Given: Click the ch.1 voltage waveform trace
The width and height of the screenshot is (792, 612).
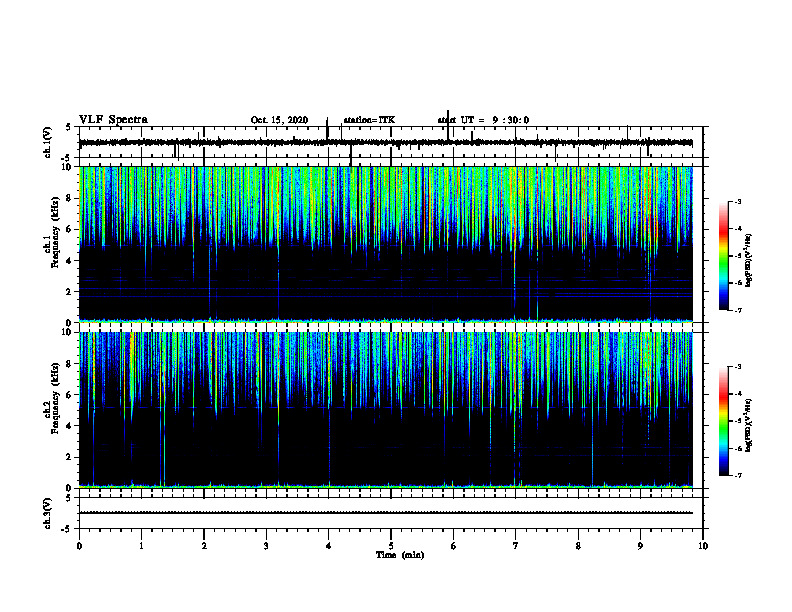Looking at the screenshot, I should 386,143.
